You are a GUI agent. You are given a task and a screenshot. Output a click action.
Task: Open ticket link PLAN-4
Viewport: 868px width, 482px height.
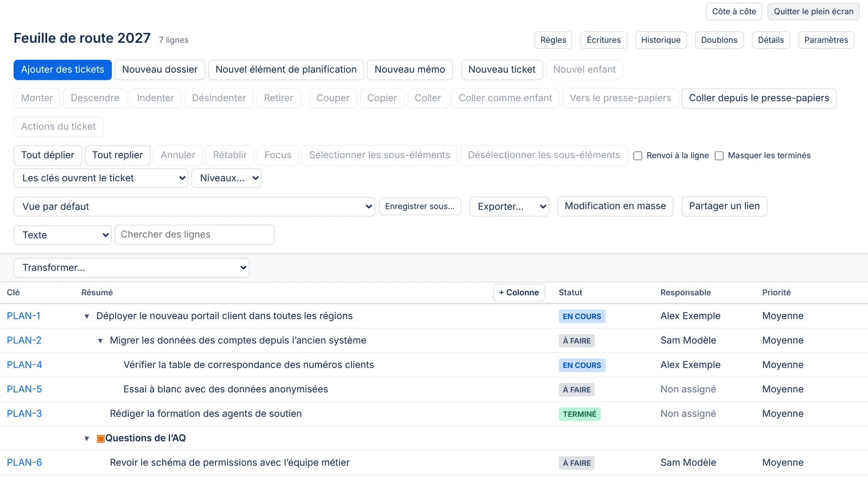point(24,365)
